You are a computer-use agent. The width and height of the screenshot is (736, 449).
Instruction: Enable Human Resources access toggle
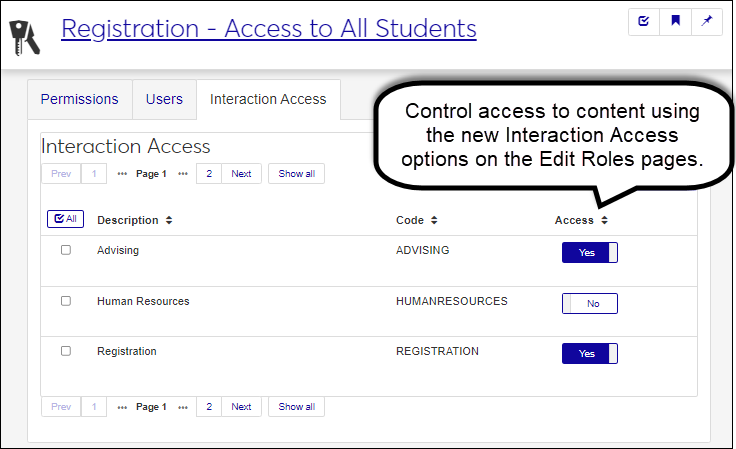point(589,303)
